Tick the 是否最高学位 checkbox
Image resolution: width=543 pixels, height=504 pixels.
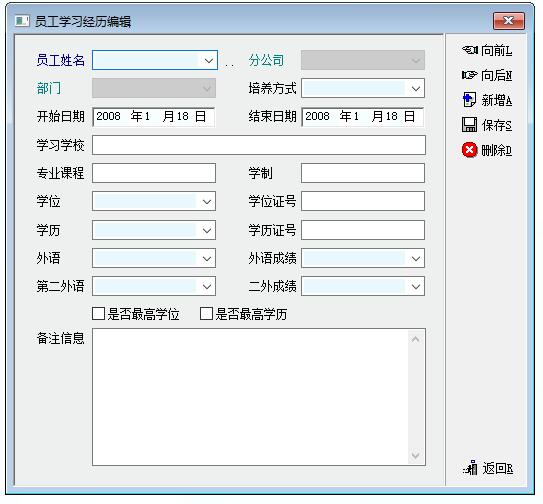tap(98, 314)
